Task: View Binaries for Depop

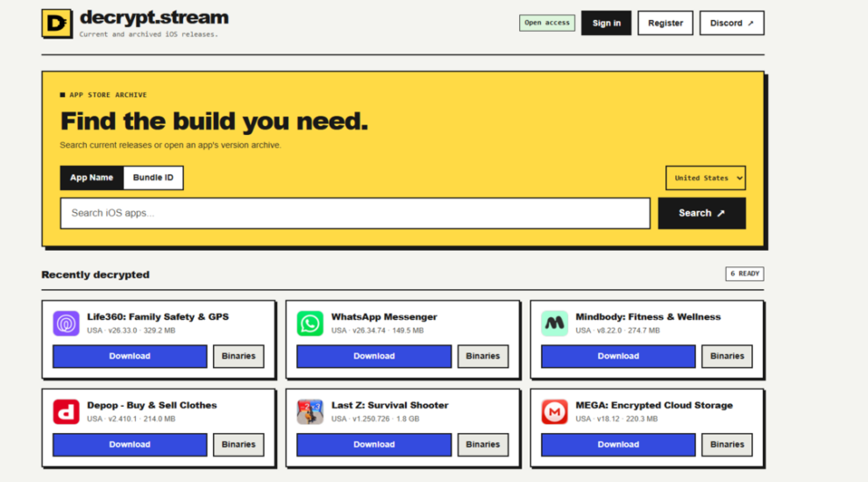Action: point(238,445)
